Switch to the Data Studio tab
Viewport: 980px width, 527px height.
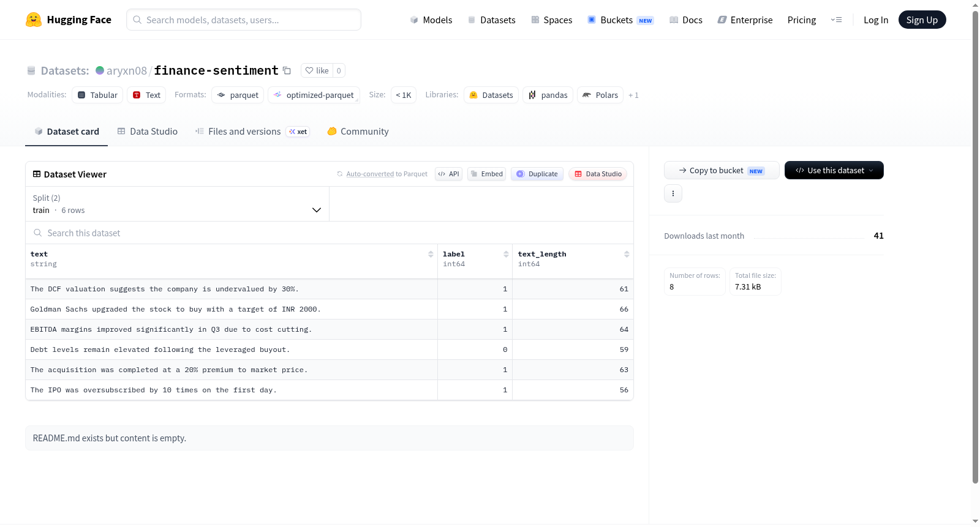[148, 132]
